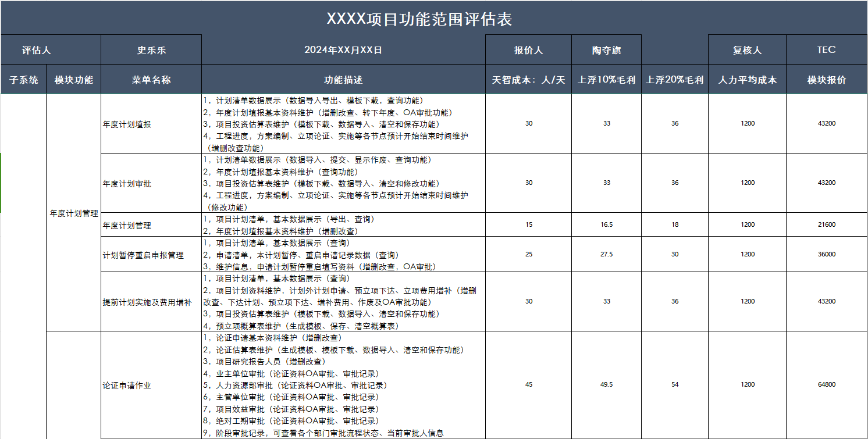Viewport: 868px width, 439px height.
Task: Click 43200 in the 年度计划审批 row
Action: [826, 183]
